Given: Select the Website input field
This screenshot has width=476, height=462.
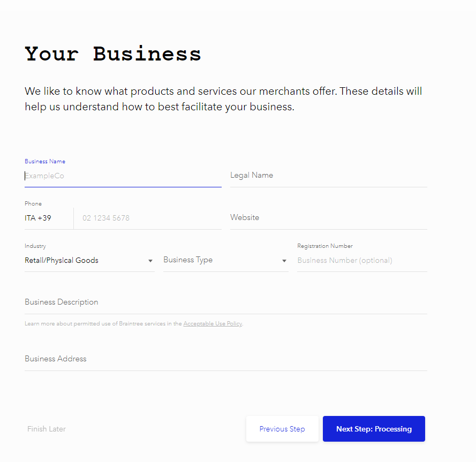Looking at the screenshot, I should (328, 218).
